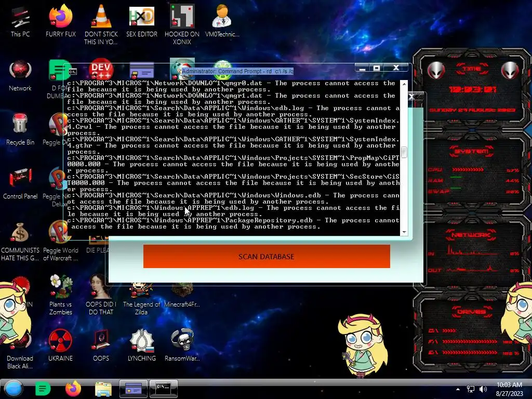This screenshot has height=399, width=532.
Task: Open the OOPS desktop icon
Action: coord(101,345)
